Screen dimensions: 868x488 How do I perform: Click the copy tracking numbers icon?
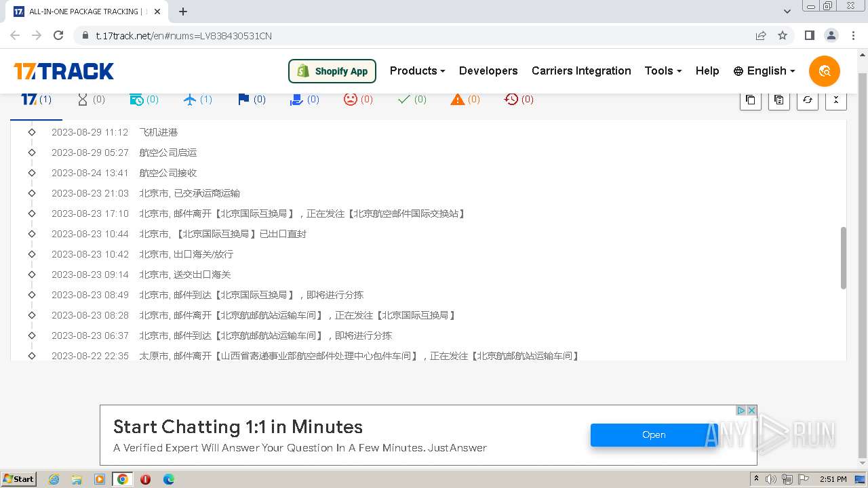(x=750, y=100)
